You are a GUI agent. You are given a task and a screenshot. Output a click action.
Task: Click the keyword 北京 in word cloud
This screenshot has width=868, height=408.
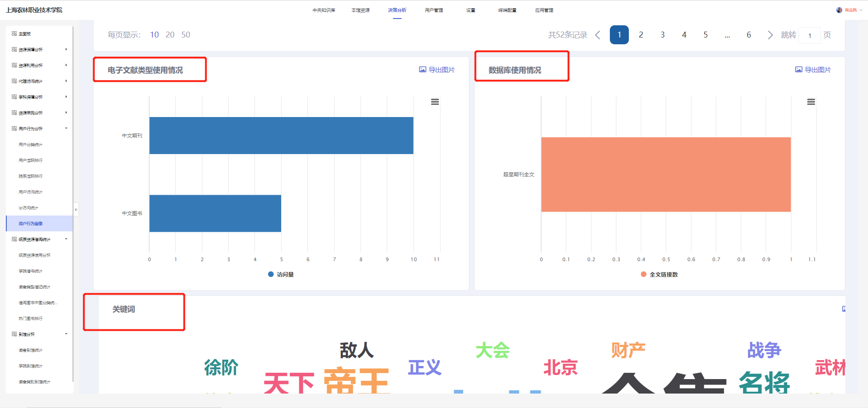561,368
